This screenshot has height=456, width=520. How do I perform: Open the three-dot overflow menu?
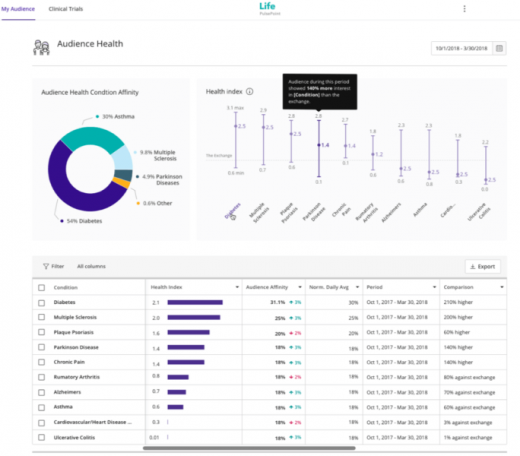(x=464, y=9)
